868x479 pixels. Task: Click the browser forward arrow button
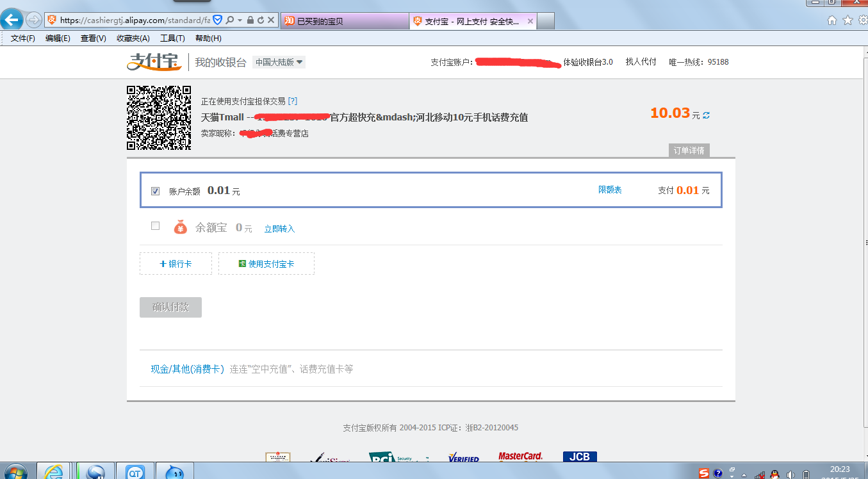[34, 20]
